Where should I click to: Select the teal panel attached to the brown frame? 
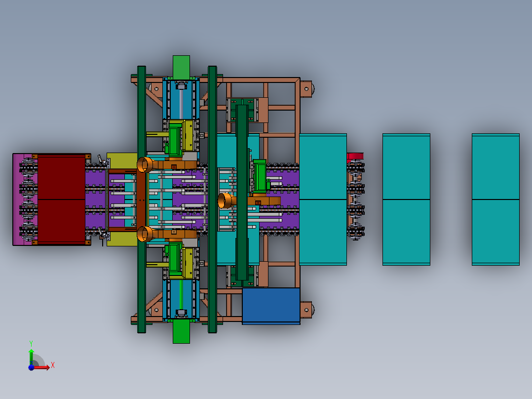[x=323, y=199]
